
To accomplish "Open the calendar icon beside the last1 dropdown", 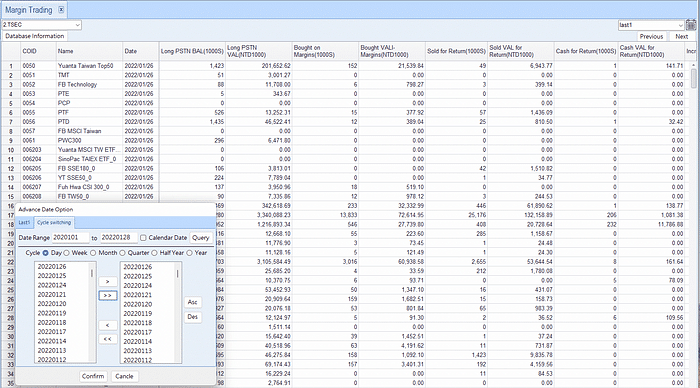I will pyautogui.click(x=691, y=25).
